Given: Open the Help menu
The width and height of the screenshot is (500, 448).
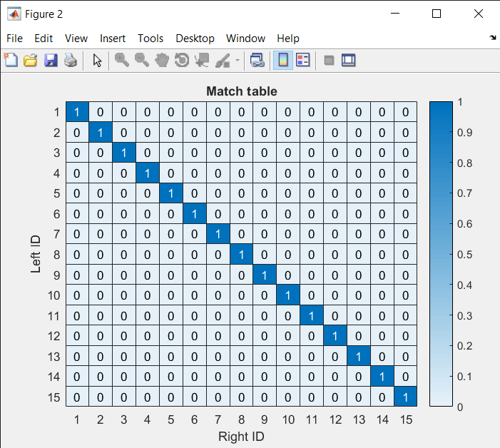Looking at the screenshot, I should (x=288, y=39).
